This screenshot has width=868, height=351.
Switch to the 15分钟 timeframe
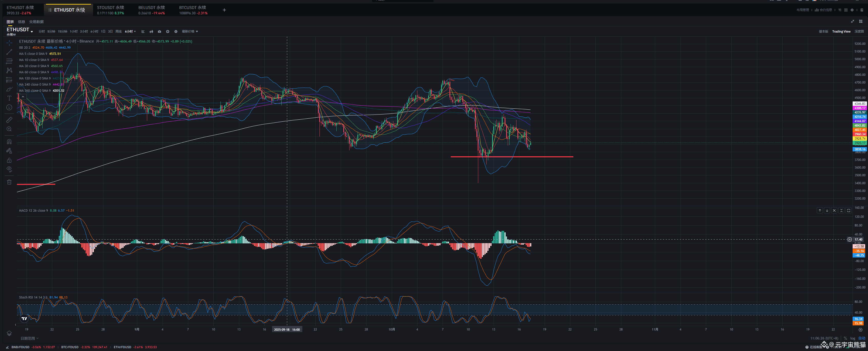(62, 31)
